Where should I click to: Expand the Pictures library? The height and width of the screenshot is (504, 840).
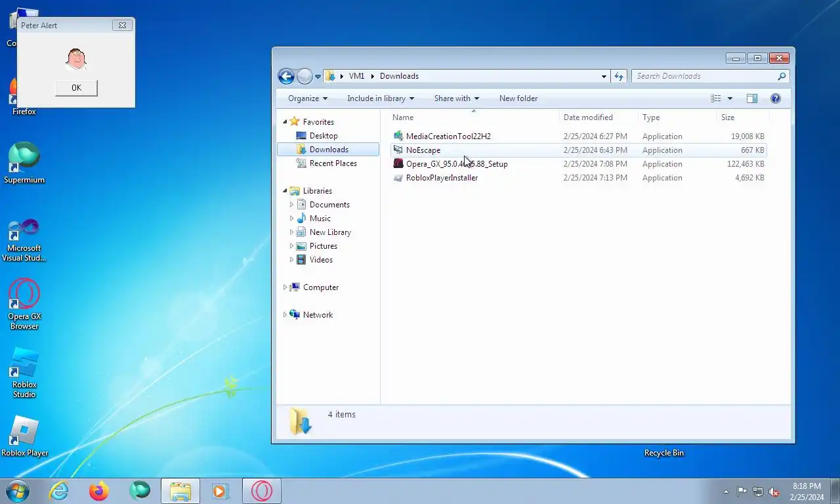coord(292,246)
